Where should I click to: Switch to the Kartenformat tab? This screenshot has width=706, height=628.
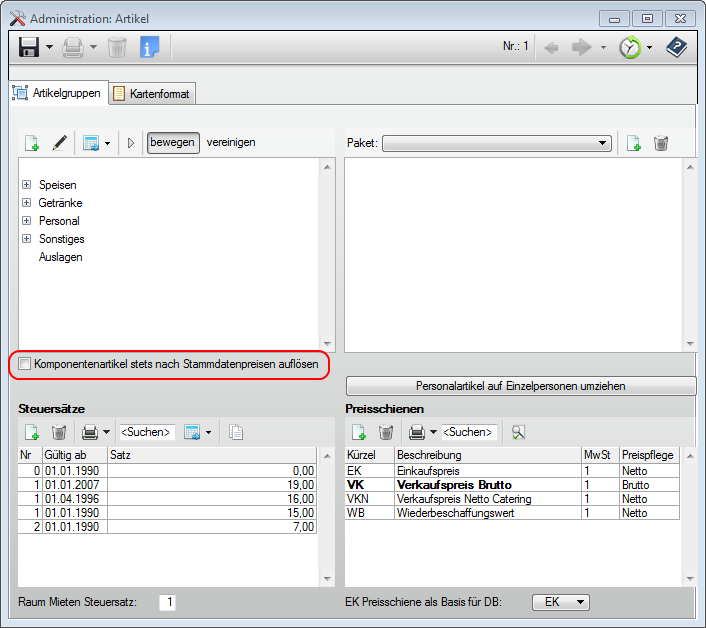click(153, 93)
